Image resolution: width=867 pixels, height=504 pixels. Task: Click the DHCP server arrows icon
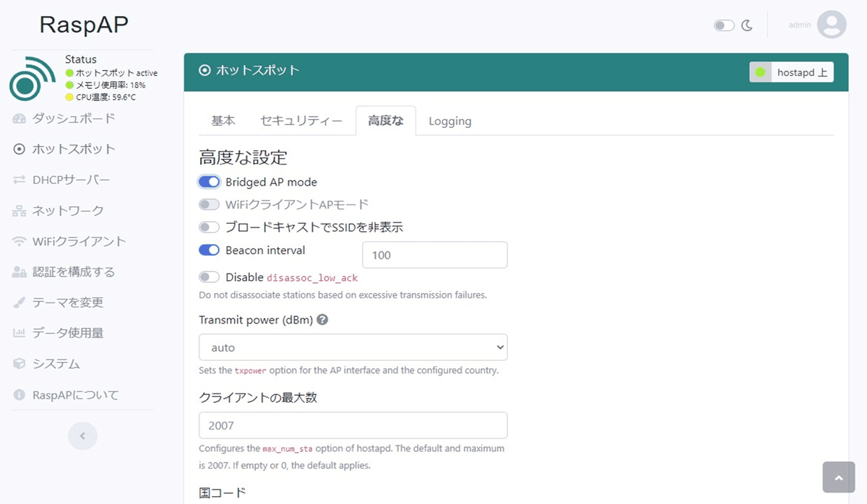pos(20,180)
